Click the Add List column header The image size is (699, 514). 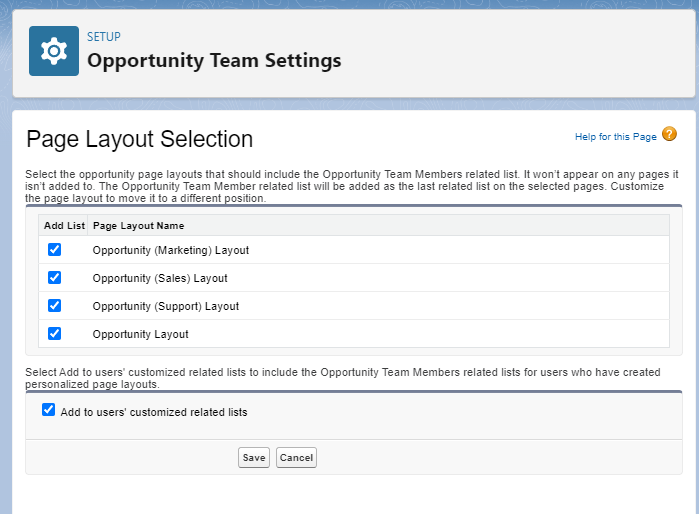point(63,226)
